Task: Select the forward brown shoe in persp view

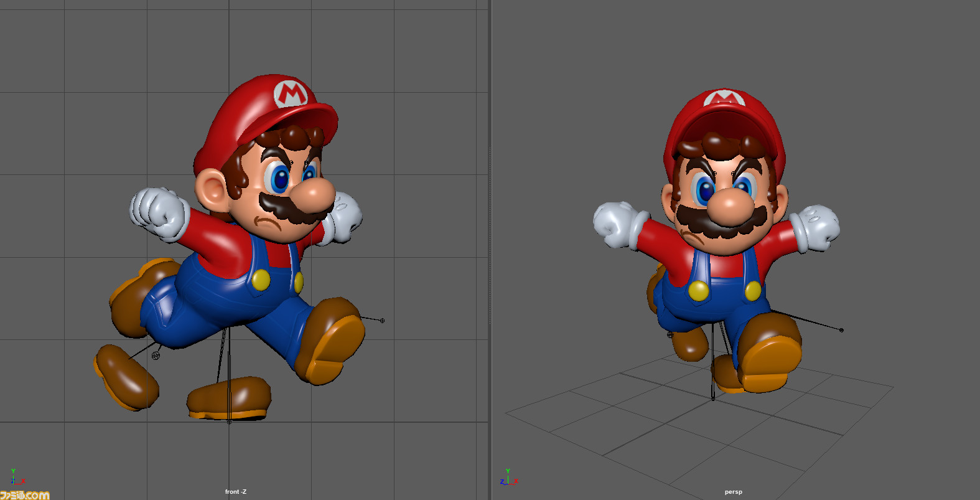Action: pos(770,354)
